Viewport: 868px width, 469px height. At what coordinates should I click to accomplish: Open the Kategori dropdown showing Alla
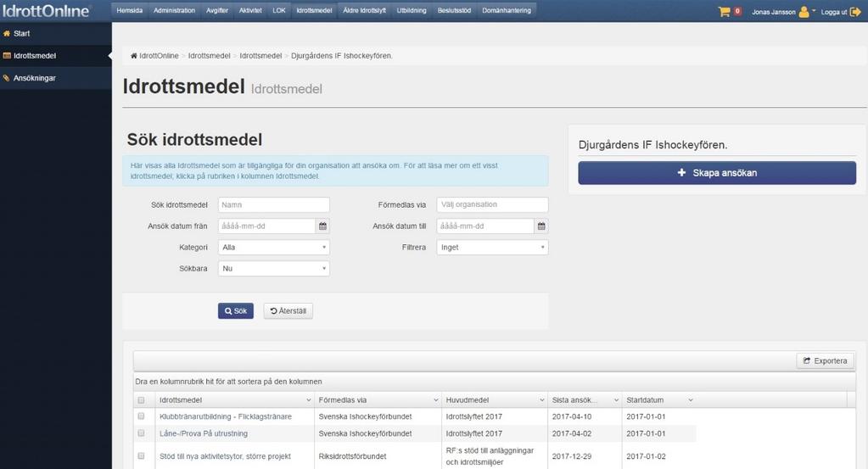(x=274, y=247)
